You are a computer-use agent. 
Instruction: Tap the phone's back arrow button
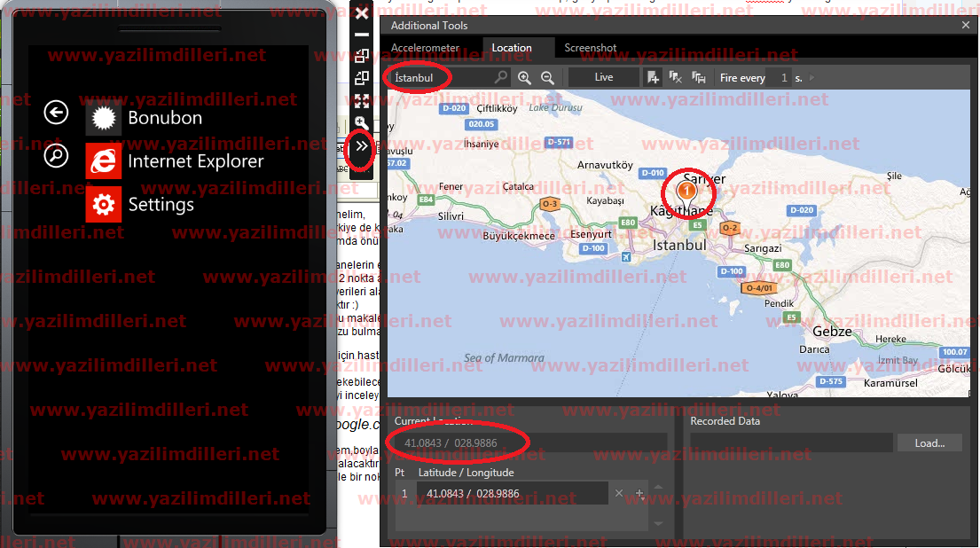pyautogui.click(x=56, y=113)
